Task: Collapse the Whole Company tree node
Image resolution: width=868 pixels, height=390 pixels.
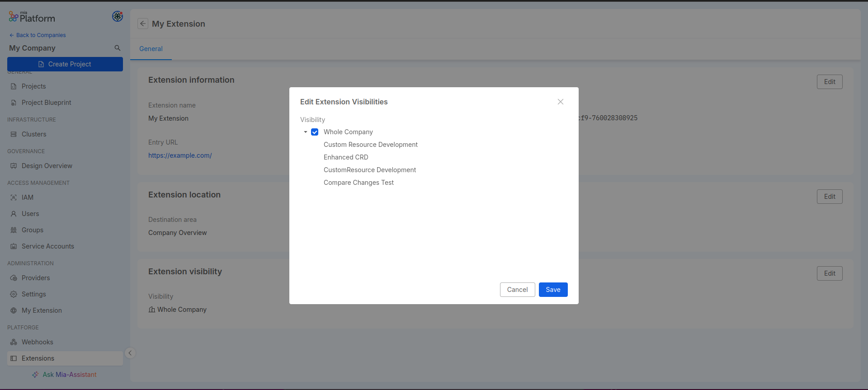Action: coord(306,132)
